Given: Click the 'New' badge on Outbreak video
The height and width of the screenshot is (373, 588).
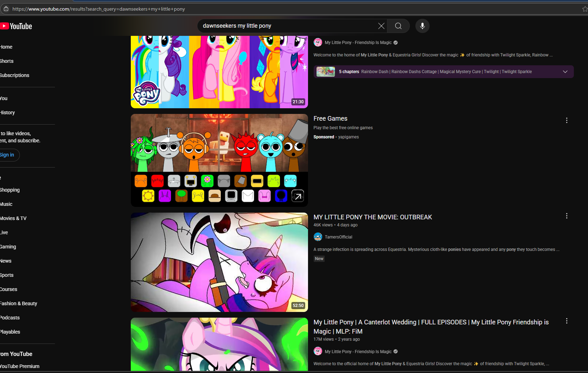Looking at the screenshot, I should [319, 259].
